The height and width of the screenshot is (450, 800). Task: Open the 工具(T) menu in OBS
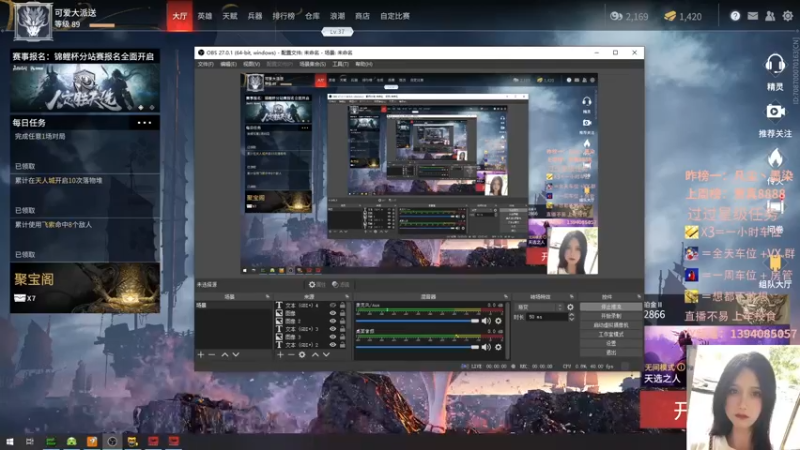tap(340, 64)
